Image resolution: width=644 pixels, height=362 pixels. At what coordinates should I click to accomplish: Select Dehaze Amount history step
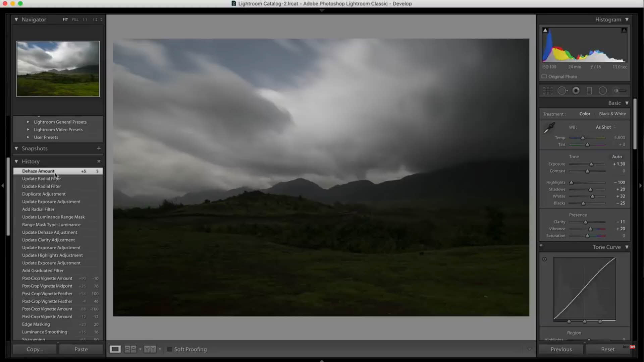[58, 171]
